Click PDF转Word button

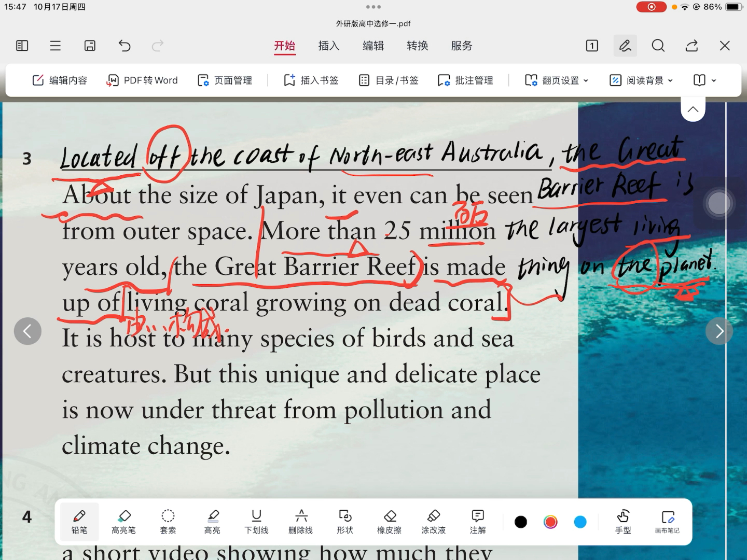pos(142,80)
